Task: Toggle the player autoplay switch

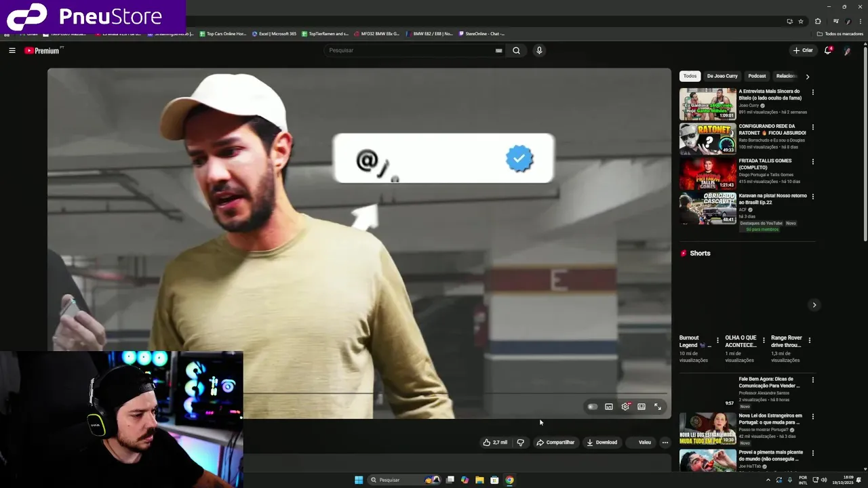Action: pyautogui.click(x=593, y=407)
